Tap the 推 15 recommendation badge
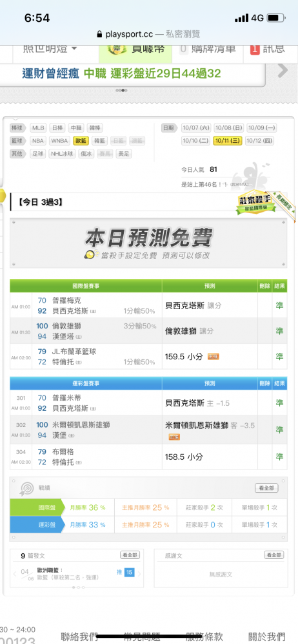 click(125, 572)
